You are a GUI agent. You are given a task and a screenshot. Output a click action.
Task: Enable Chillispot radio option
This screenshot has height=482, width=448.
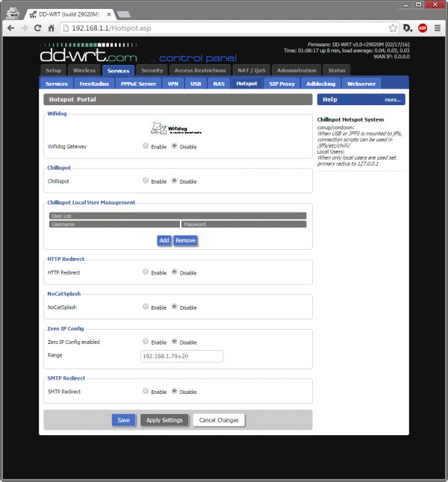(146, 181)
